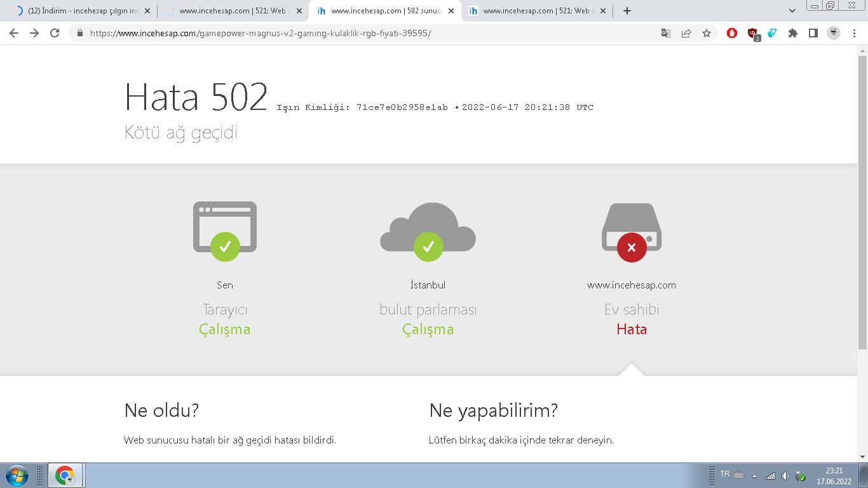Open the Extensions puzzle-piece menu
This screenshot has width=868, height=488.
point(793,33)
